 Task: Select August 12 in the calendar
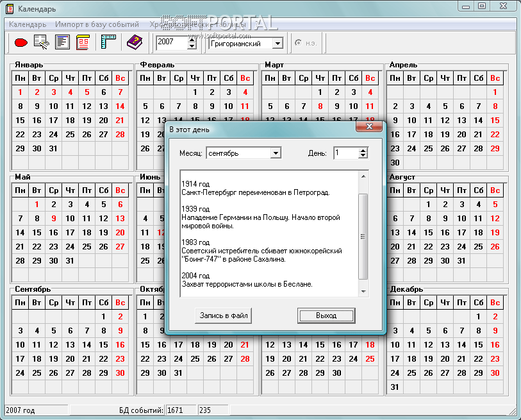(x=495, y=219)
